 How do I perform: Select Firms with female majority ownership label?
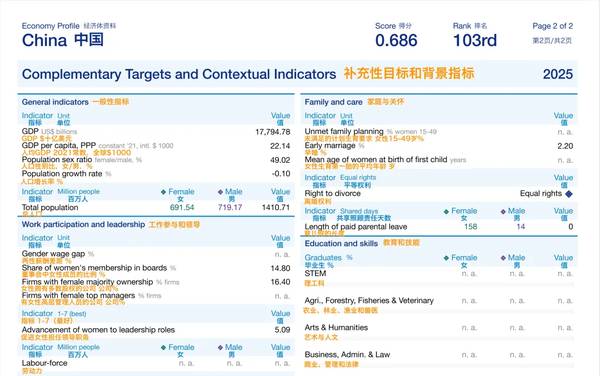(x=87, y=282)
